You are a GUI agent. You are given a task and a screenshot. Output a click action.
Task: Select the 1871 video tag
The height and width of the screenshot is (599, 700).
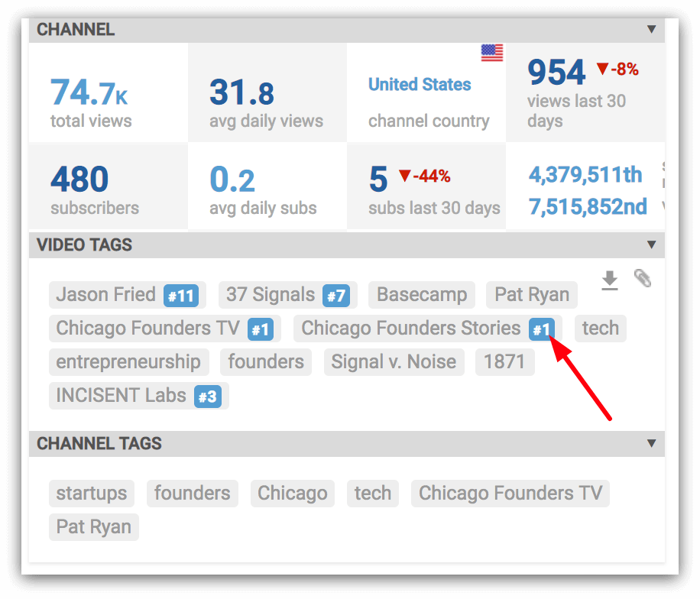pos(504,362)
